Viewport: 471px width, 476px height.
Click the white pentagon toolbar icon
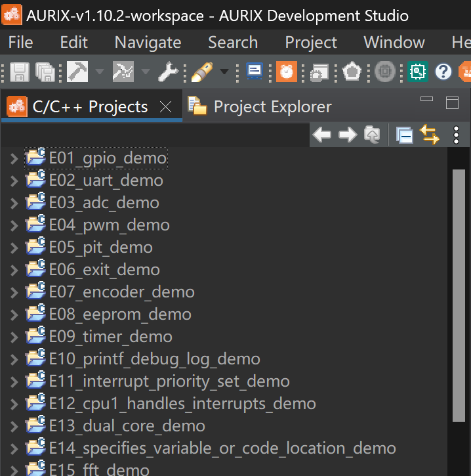352,72
